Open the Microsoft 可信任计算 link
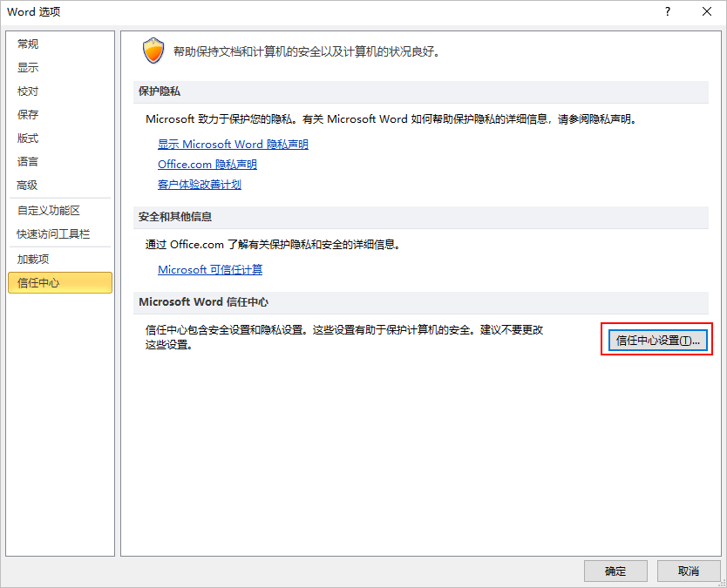This screenshot has width=727, height=588. coord(210,270)
